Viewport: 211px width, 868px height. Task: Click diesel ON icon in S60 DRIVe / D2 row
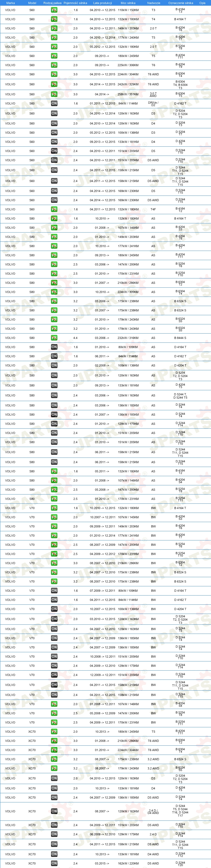coord(54,103)
